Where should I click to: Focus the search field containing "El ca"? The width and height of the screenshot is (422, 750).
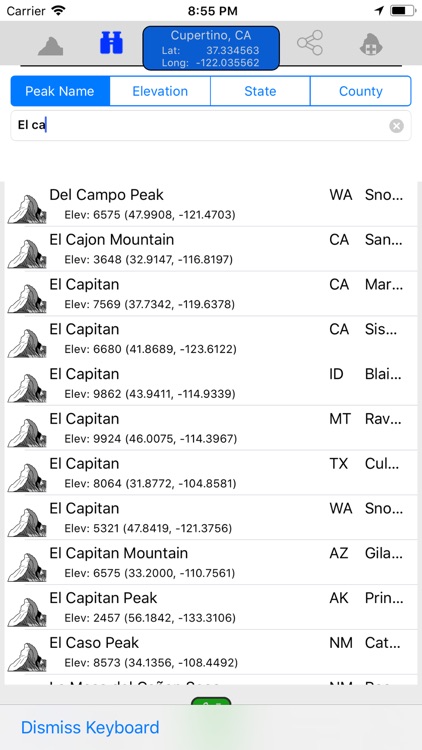tap(211, 126)
